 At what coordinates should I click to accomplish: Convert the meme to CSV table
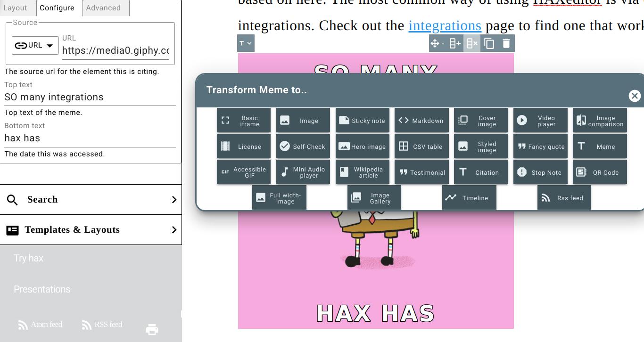click(421, 146)
